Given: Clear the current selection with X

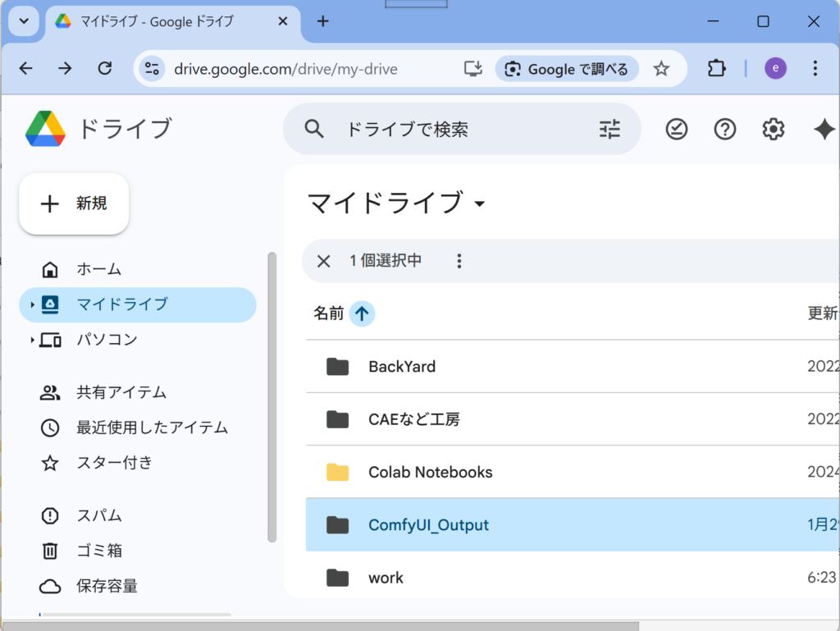Looking at the screenshot, I should point(323,261).
